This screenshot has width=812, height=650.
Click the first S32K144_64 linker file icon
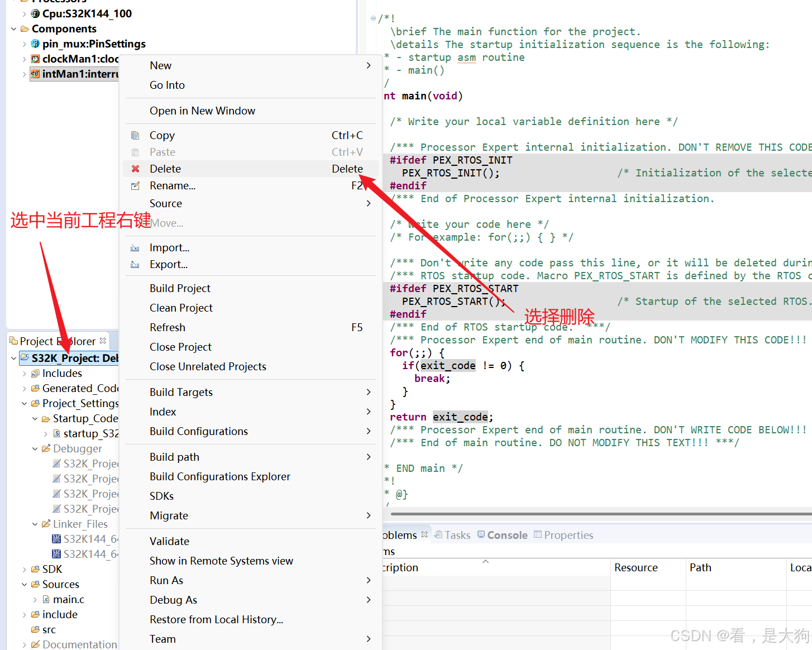[x=56, y=539]
